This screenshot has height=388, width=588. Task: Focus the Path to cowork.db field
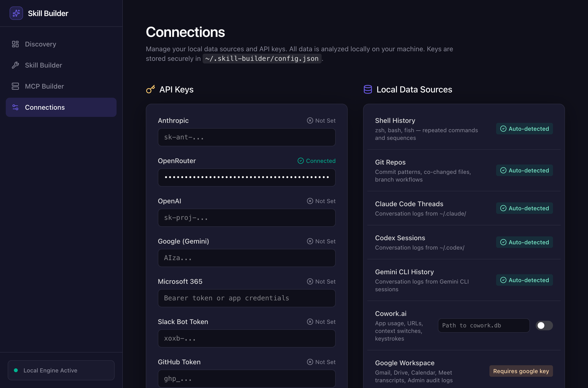[x=483, y=325]
